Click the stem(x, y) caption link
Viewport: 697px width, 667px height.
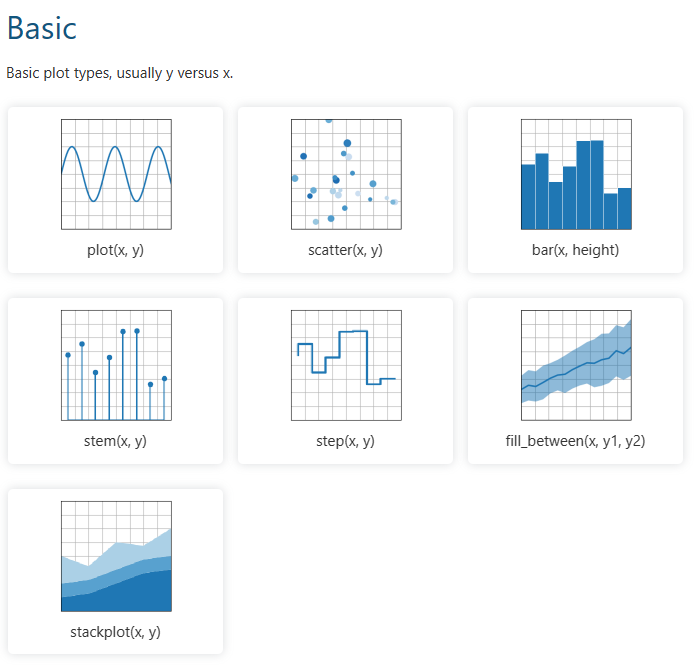[x=116, y=441]
